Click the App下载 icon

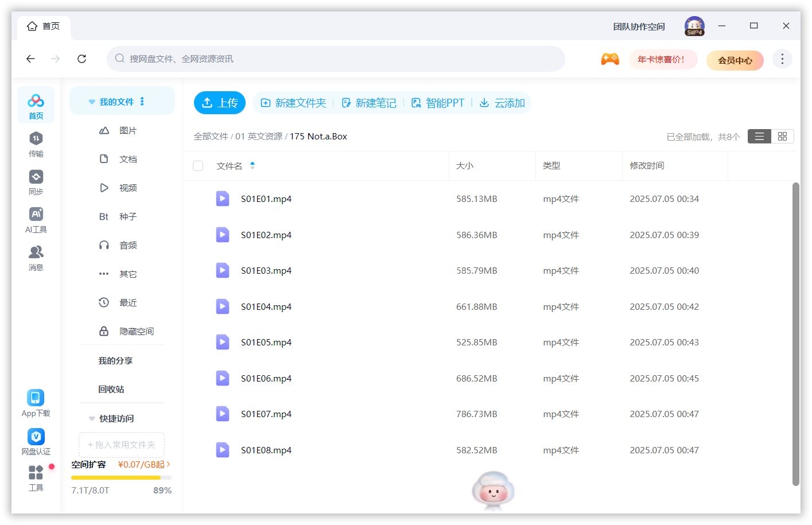click(36, 398)
